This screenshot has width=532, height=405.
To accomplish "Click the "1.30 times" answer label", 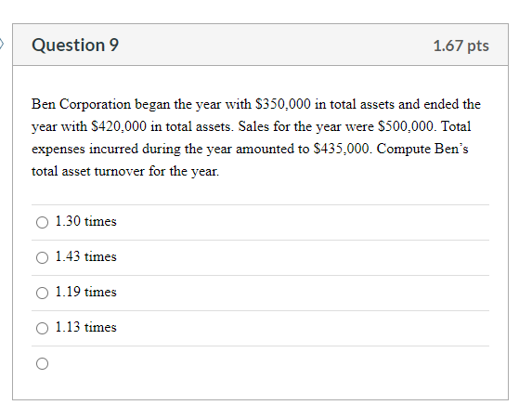I will 85,221.
